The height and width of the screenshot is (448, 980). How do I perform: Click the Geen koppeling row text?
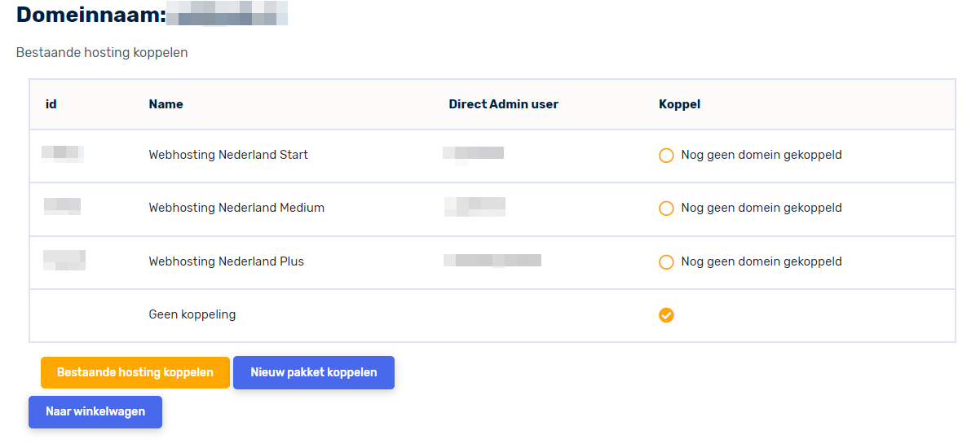pos(192,314)
